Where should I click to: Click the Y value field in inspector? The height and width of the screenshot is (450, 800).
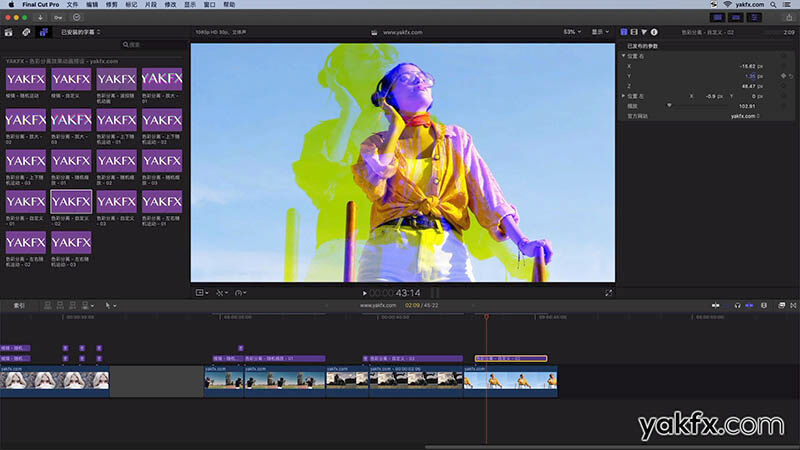[753, 76]
